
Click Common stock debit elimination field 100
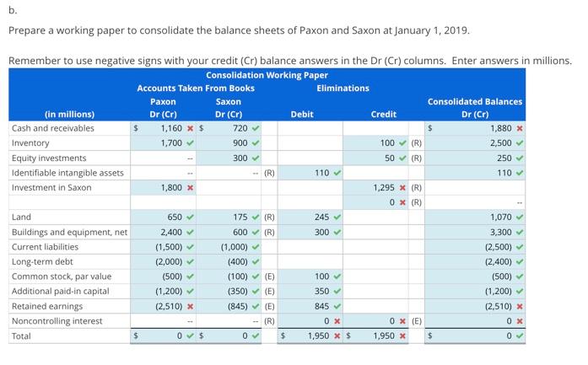coord(310,276)
